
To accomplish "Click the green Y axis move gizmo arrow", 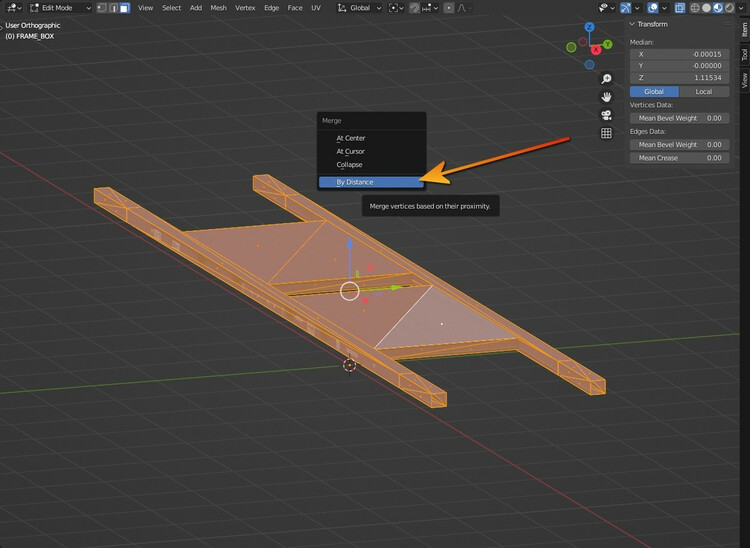I will 395,287.
